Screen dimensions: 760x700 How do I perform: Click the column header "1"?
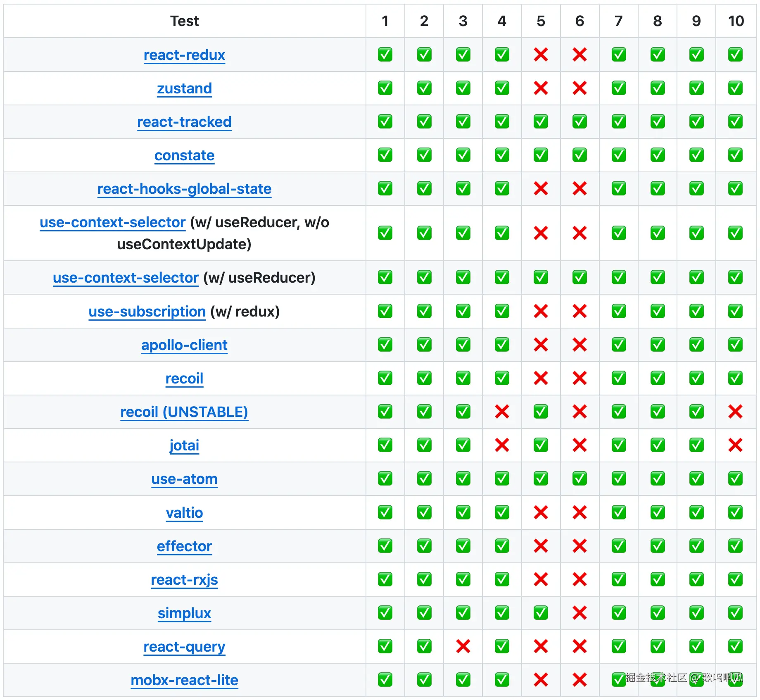click(x=385, y=21)
